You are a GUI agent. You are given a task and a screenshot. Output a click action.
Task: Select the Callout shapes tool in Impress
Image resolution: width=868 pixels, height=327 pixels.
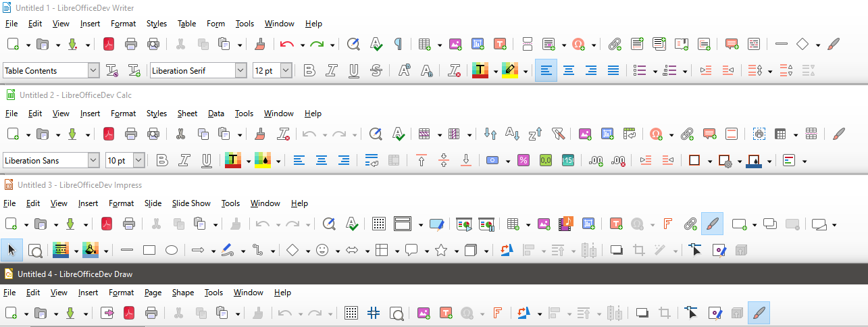point(412,250)
